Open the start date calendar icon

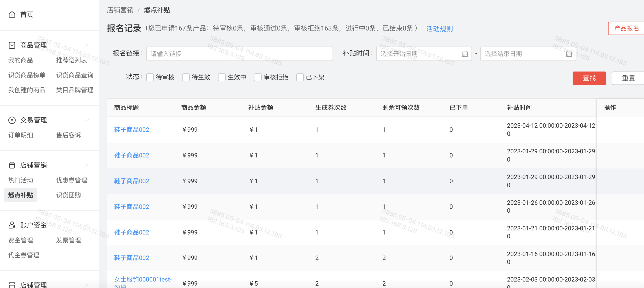tap(465, 54)
